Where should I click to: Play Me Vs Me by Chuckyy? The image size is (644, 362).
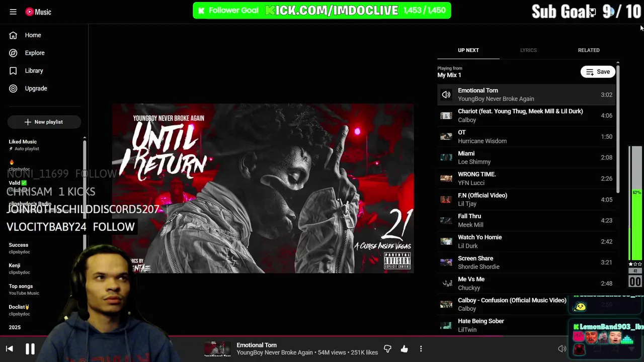pos(526,284)
